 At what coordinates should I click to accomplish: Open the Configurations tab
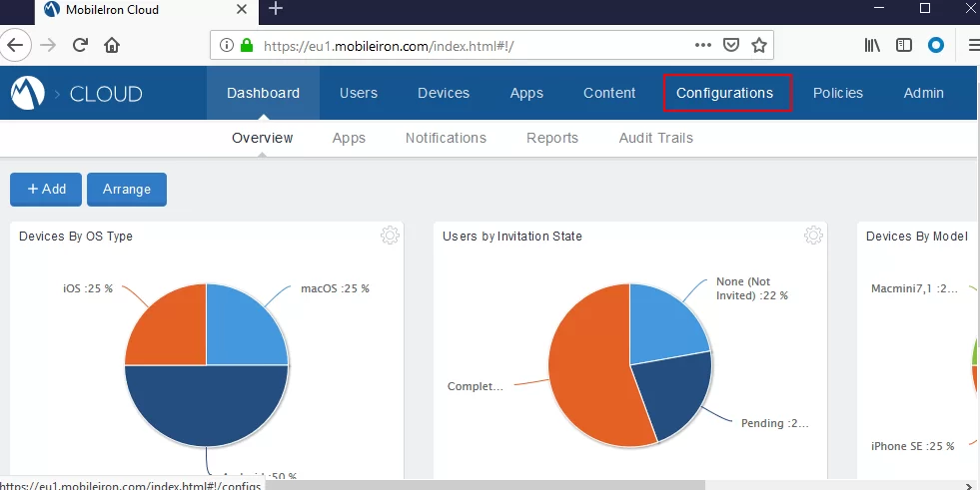[724, 93]
